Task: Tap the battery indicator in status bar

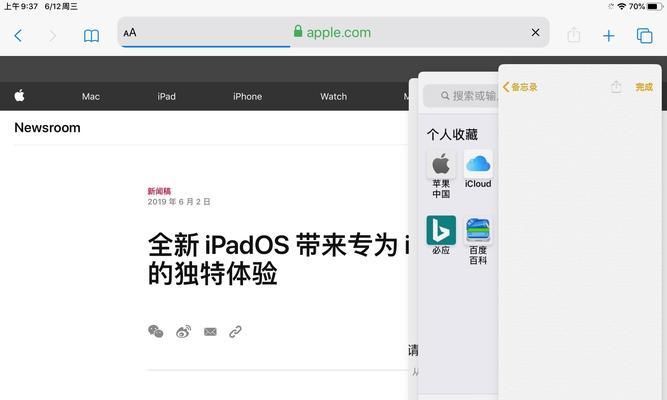Action: [654, 6]
